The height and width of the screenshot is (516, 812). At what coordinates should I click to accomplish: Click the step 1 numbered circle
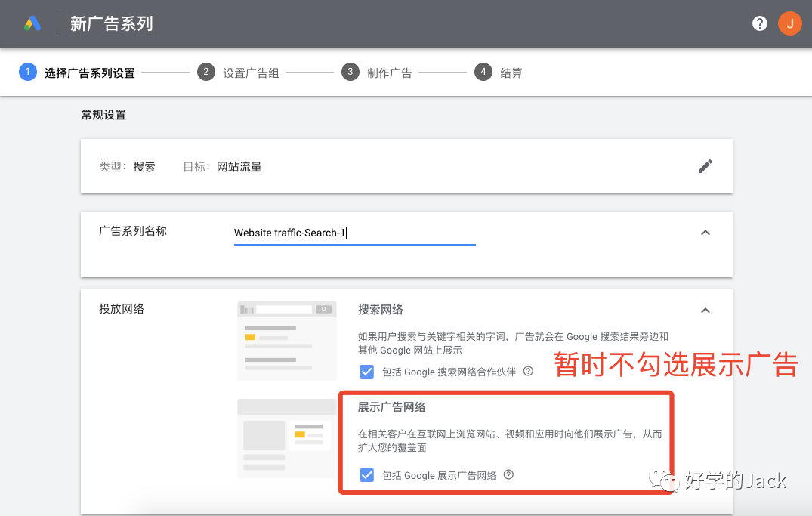pos(28,72)
